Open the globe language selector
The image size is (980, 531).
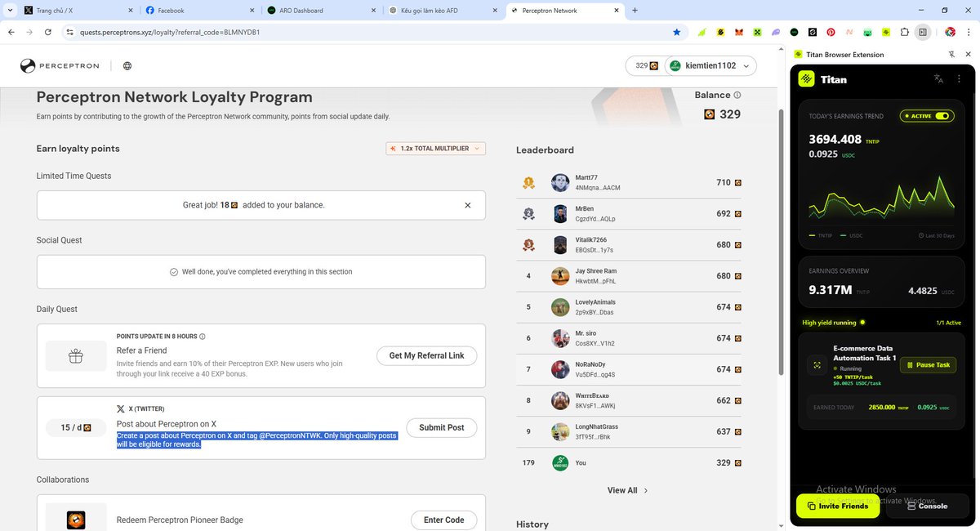127,66
